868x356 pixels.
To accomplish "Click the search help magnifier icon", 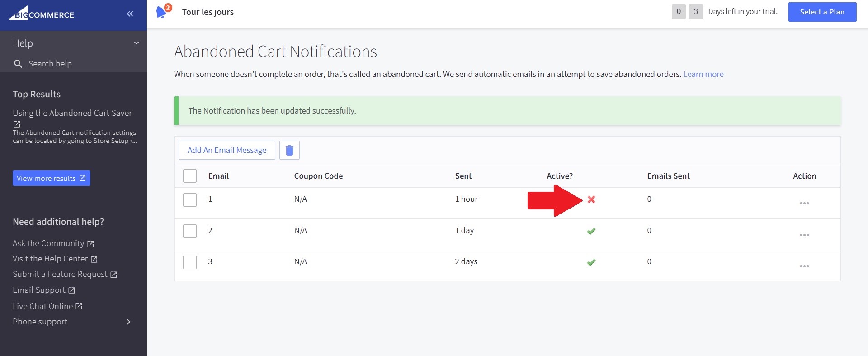I will tap(18, 64).
